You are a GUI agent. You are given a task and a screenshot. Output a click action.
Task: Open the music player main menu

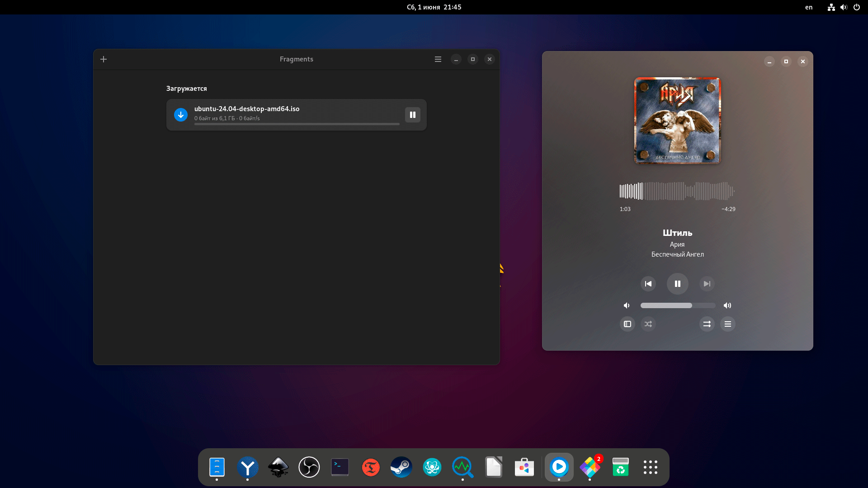coord(727,324)
